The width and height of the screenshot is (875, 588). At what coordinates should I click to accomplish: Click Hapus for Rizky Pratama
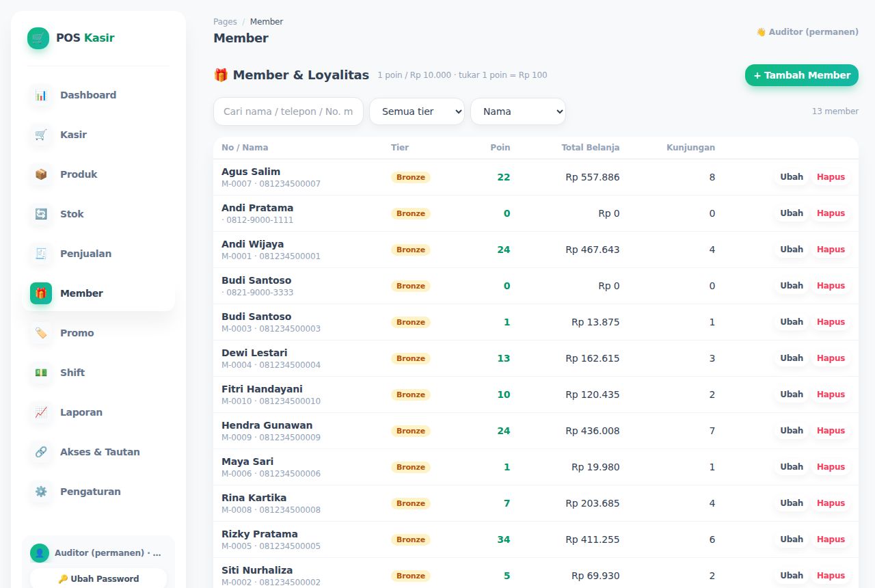(x=831, y=539)
